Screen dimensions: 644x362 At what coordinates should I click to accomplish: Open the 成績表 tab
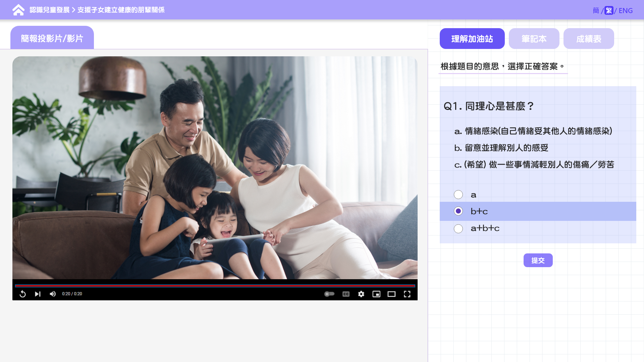(589, 39)
